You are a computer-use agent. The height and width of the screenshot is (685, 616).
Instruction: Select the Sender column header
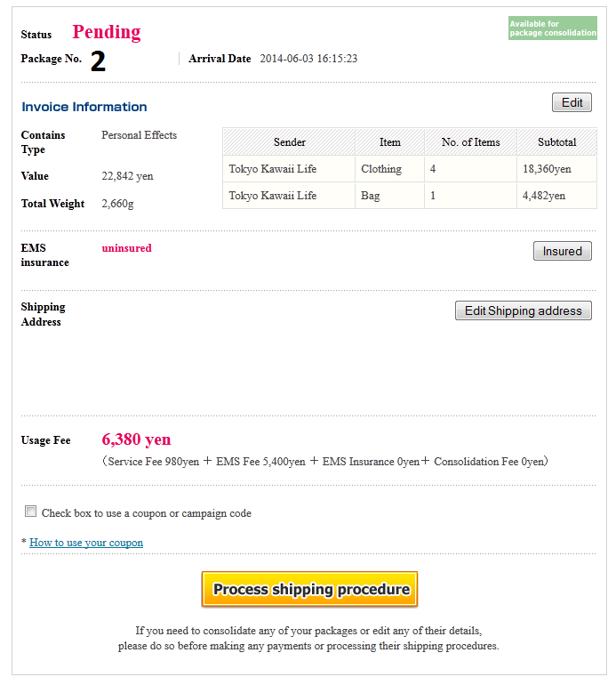pos(289,142)
